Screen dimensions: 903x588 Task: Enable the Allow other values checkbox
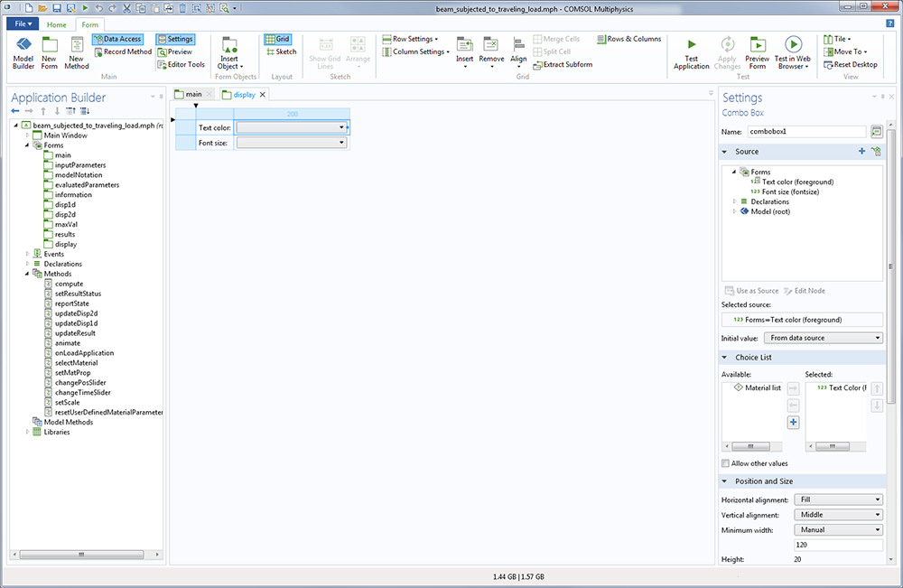(x=726, y=463)
